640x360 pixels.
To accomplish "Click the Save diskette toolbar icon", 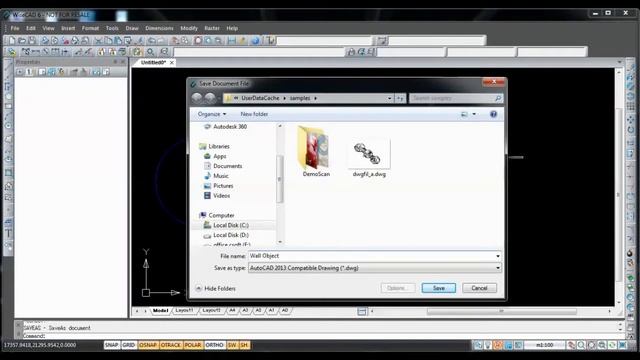I will (32, 40).
